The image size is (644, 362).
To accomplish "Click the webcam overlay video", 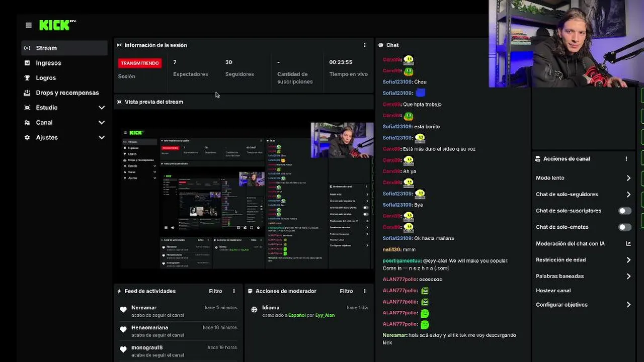I will (x=566, y=44).
